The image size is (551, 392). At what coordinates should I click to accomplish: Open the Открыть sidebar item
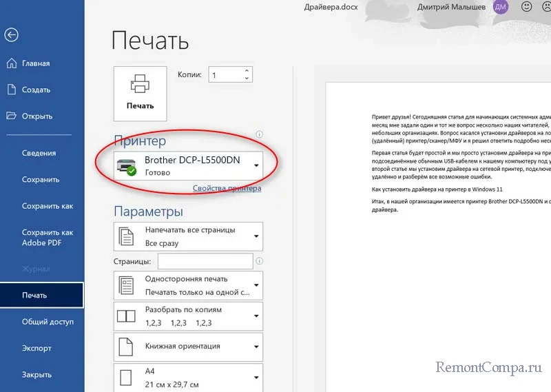coord(37,116)
